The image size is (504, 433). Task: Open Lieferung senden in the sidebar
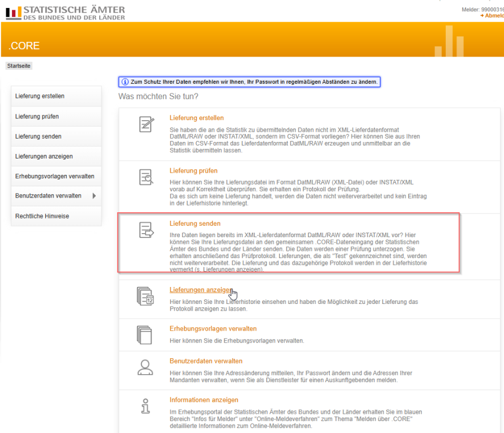[56, 136]
